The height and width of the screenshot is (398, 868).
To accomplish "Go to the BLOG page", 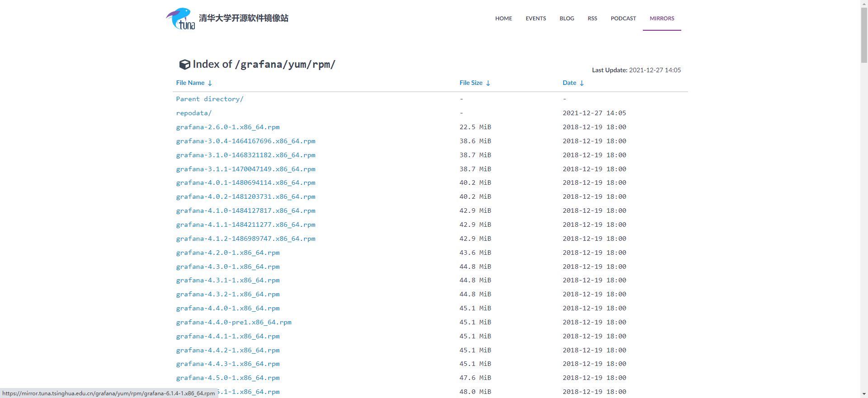I will 567,19.
